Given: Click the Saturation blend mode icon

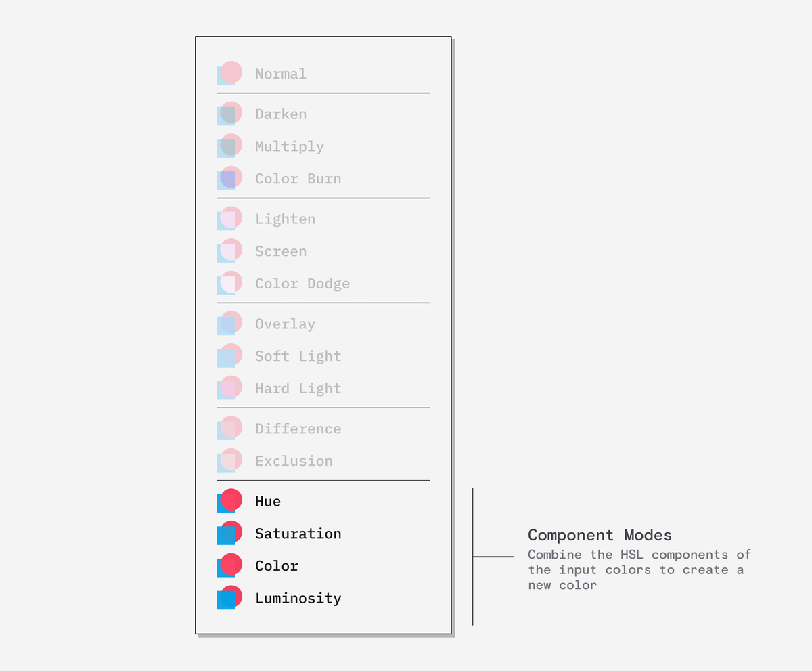Looking at the screenshot, I should [229, 534].
